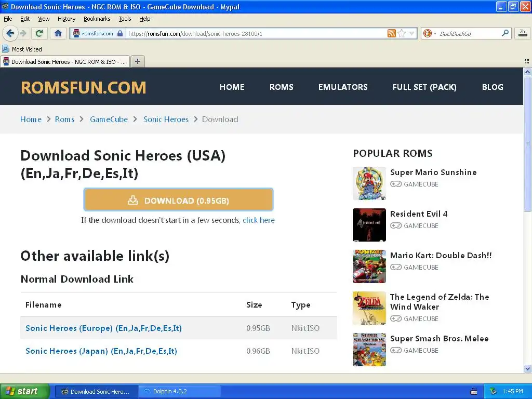Open BLOG in site navigation
The width and height of the screenshot is (532, 399).
click(x=493, y=87)
